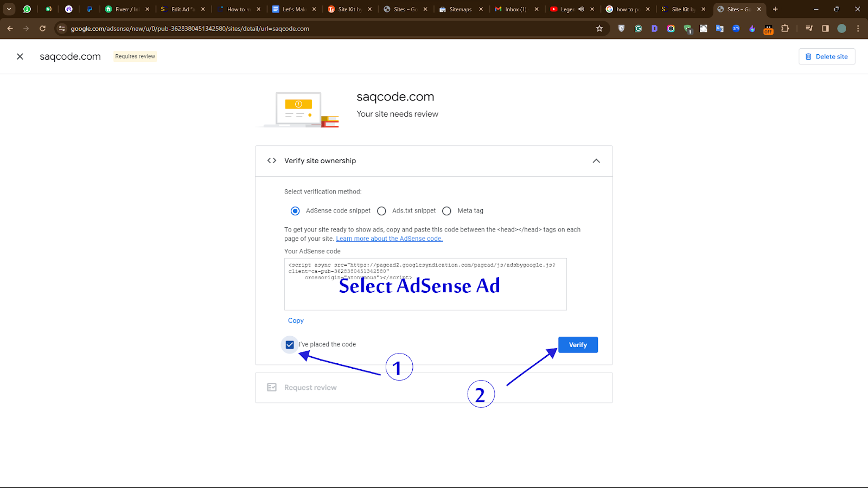Click the Delete site button
Screen dimensions: 868x488
click(827, 56)
